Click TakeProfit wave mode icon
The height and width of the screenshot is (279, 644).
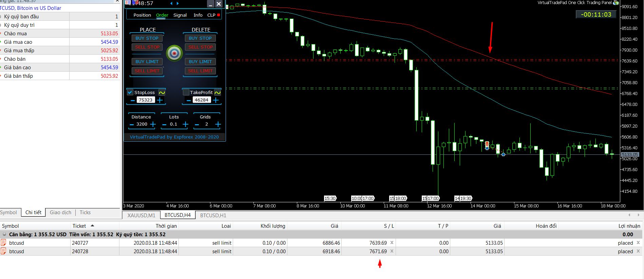217,92
